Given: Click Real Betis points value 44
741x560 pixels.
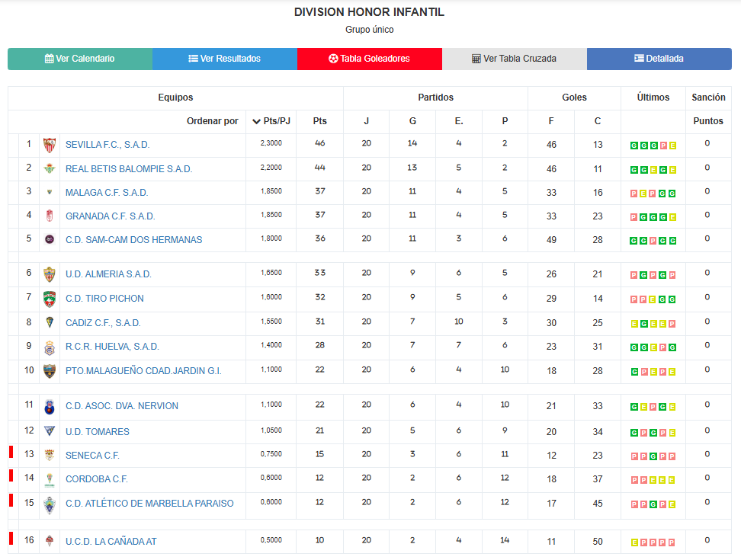Looking at the screenshot, I should [320, 168].
